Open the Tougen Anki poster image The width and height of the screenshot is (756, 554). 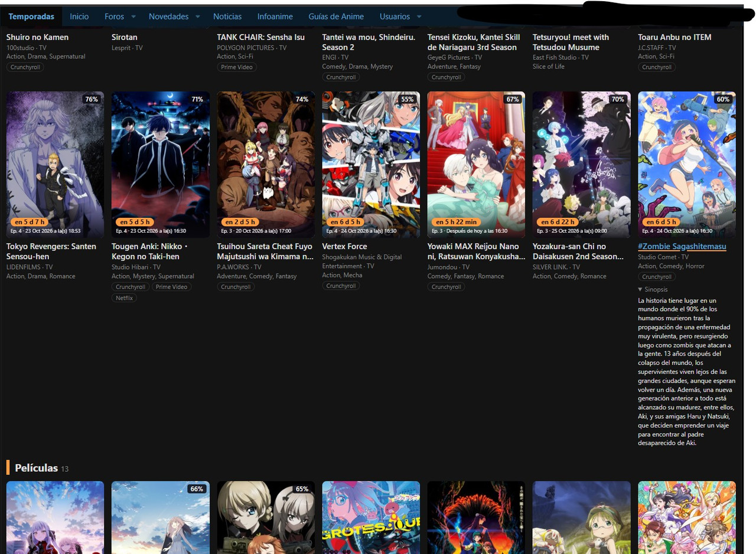coord(161,165)
